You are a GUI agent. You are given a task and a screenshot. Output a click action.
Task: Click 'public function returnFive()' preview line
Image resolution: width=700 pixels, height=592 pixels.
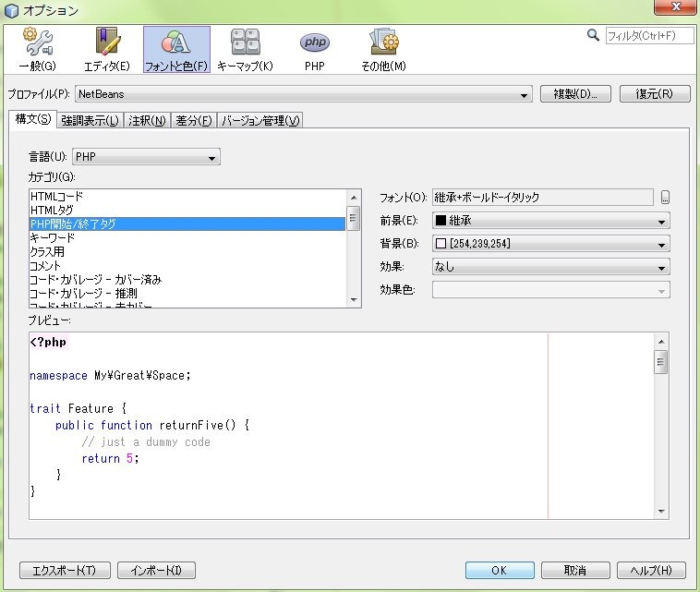(152, 425)
